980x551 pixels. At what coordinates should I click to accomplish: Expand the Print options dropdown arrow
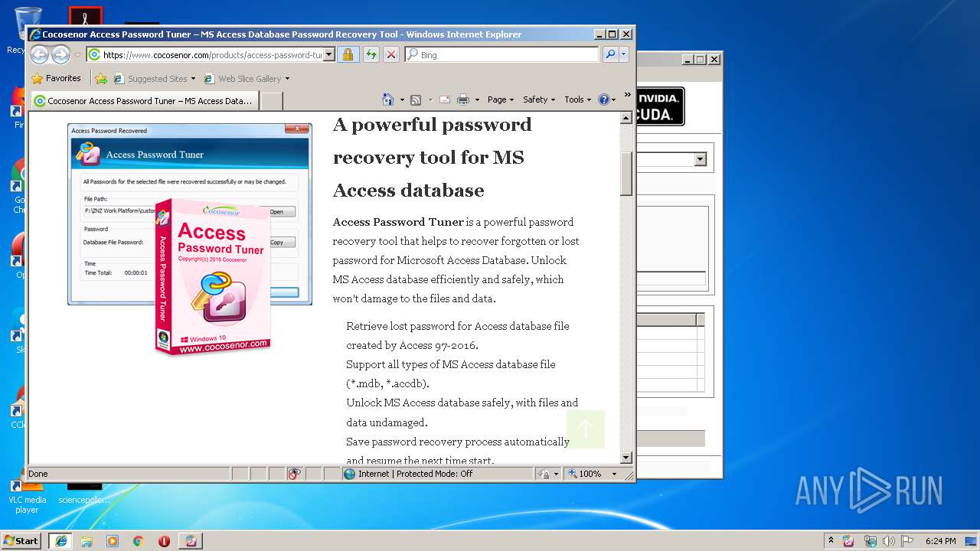pos(477,99)
